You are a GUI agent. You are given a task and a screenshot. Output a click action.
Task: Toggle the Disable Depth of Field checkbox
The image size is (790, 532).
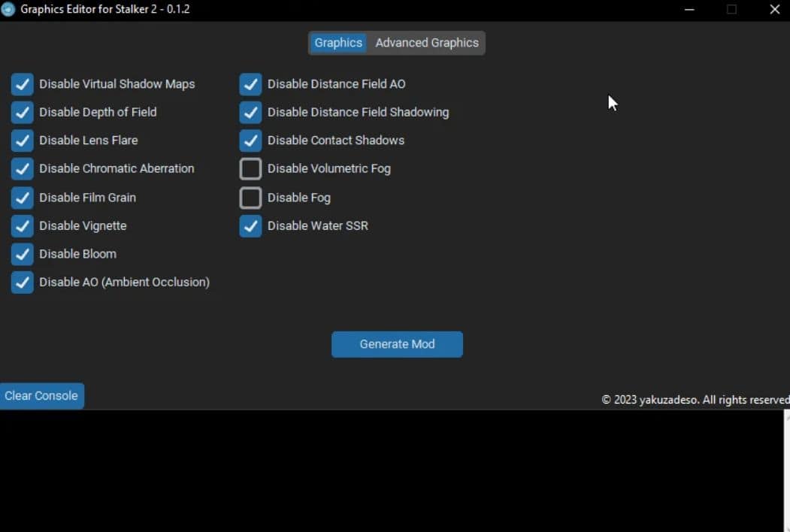(x=22, y=112)
